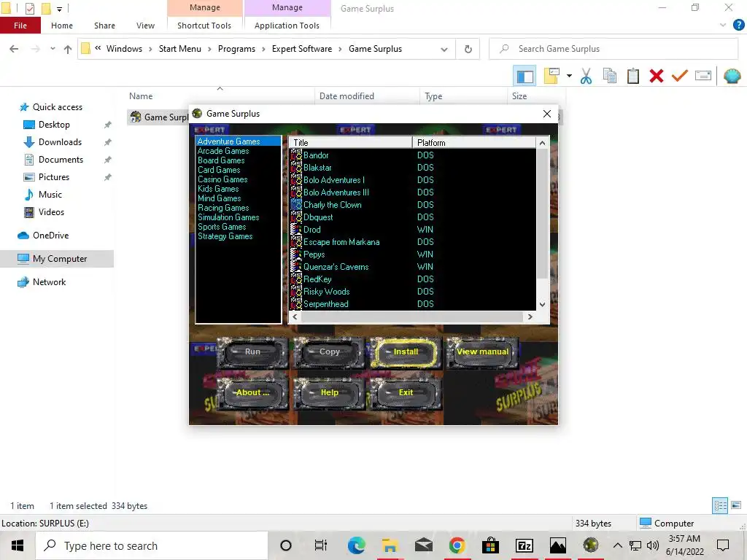Switch to the Share ribbon tab
This screenshot has height=560, width=747.
click(104, 26)
